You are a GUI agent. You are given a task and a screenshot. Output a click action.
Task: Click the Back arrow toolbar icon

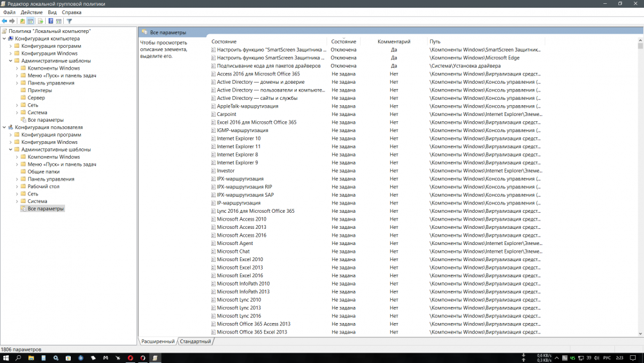[4, 21]
